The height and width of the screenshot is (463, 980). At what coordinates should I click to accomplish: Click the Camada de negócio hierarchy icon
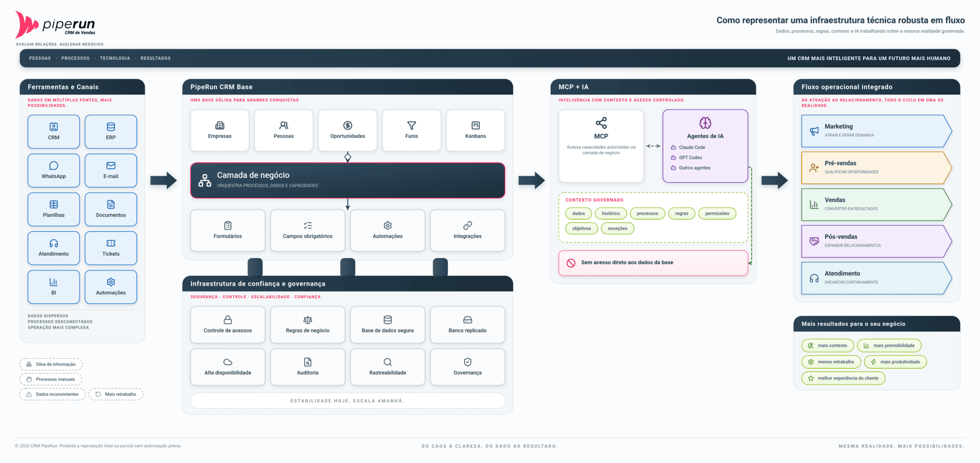(x=205, y=180)
